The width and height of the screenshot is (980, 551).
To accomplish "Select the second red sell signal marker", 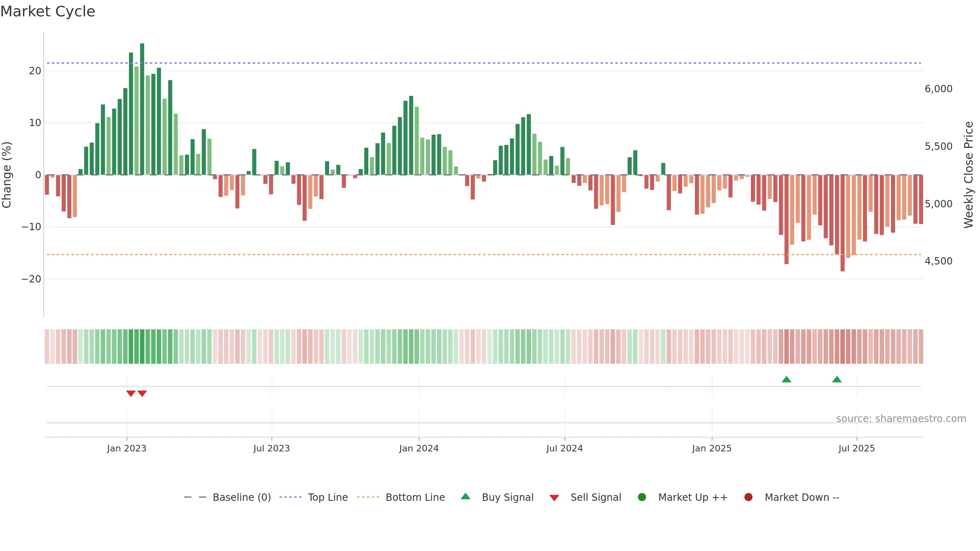I will coord(142,393).
